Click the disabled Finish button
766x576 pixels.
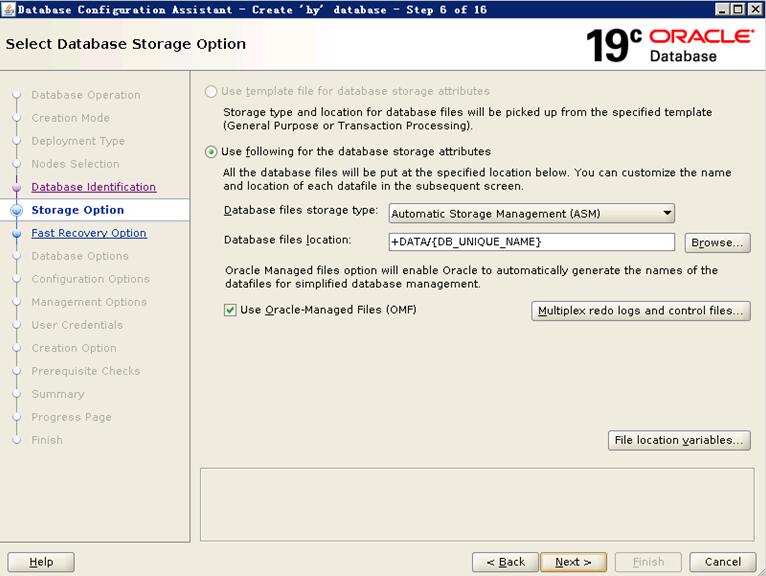point(648,562)
